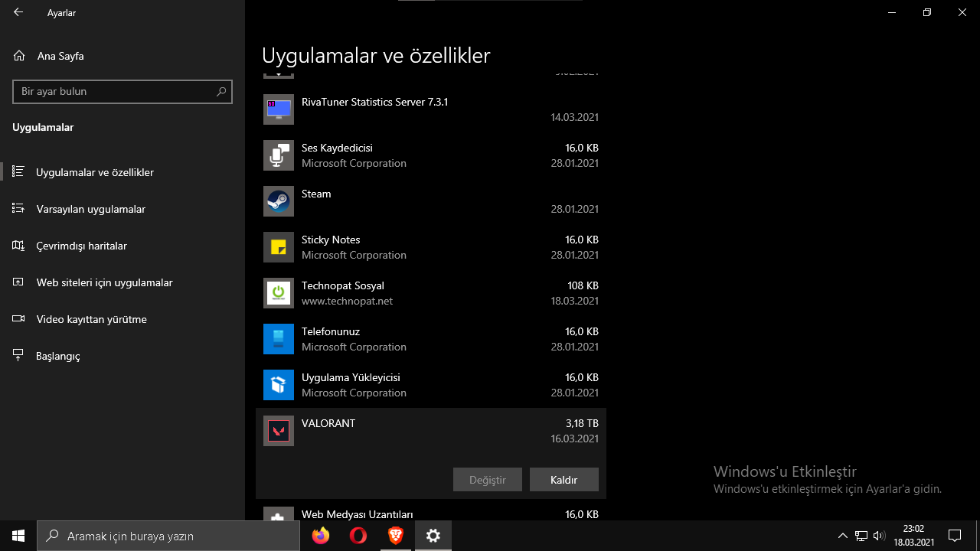Click RivaTuner's 14.03.2021 install date

[x=574, y=117]
